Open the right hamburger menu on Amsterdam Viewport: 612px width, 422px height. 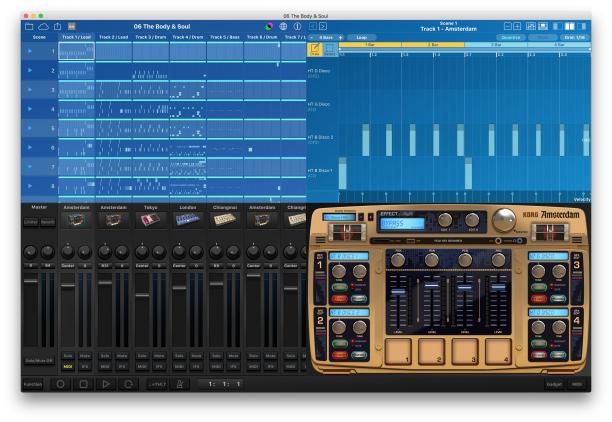(577, 240)
